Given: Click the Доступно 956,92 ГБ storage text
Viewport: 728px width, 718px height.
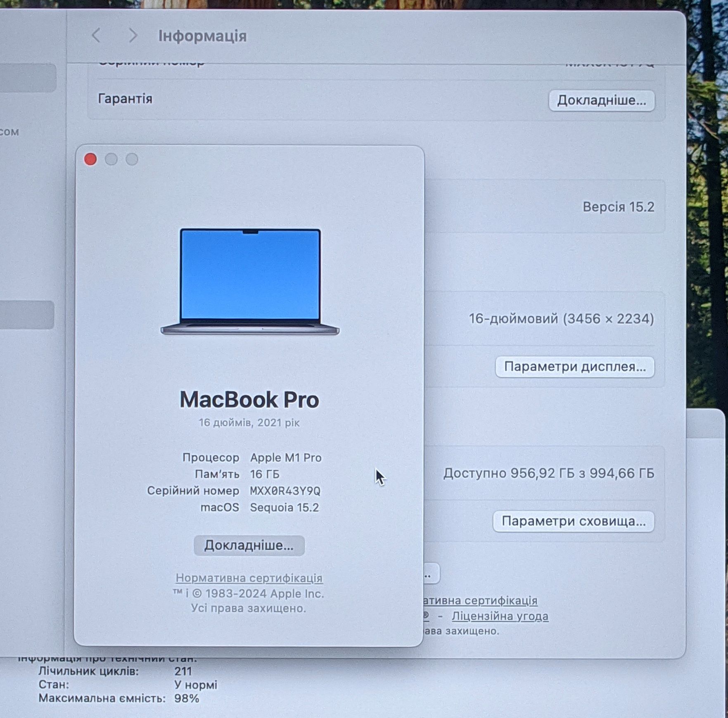Looking at the screenshot, I should pyautogui.click(x=549, y=473).
